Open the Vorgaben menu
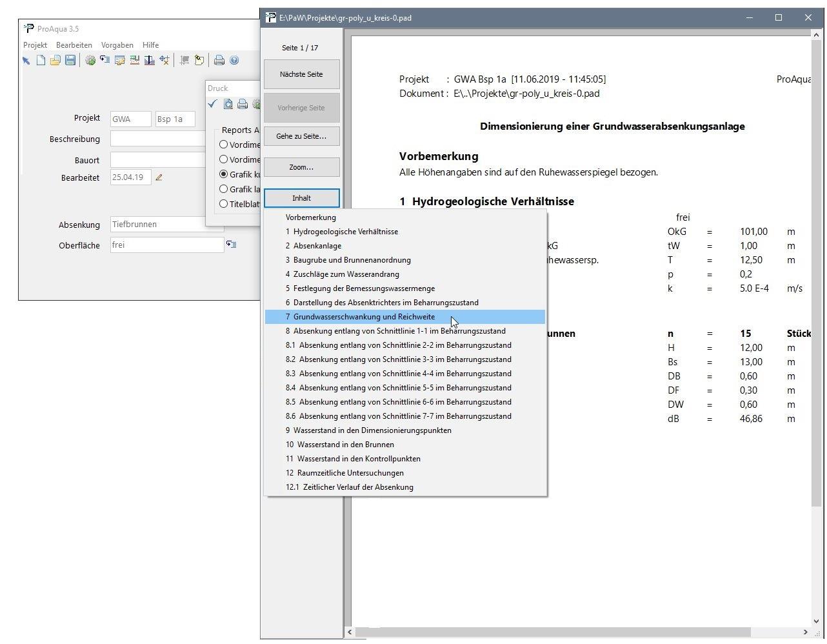The height and width of the screenshot is (644, 827). (117, 45)
